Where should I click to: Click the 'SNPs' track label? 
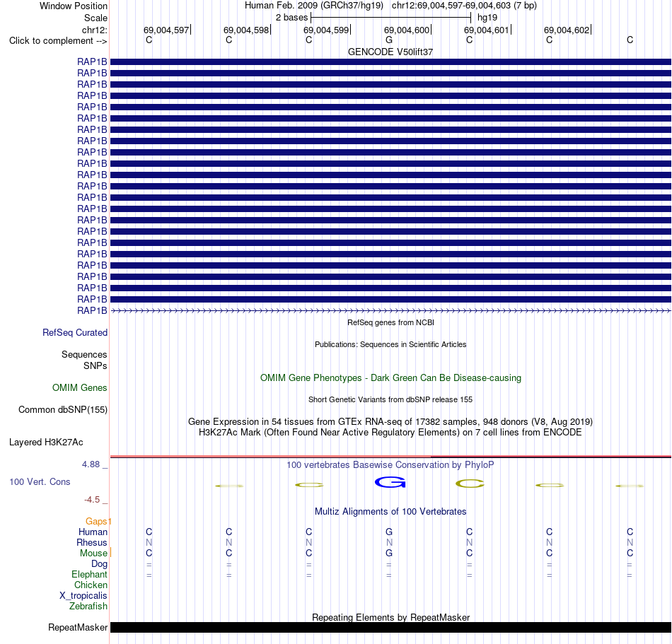click(95, 365)
